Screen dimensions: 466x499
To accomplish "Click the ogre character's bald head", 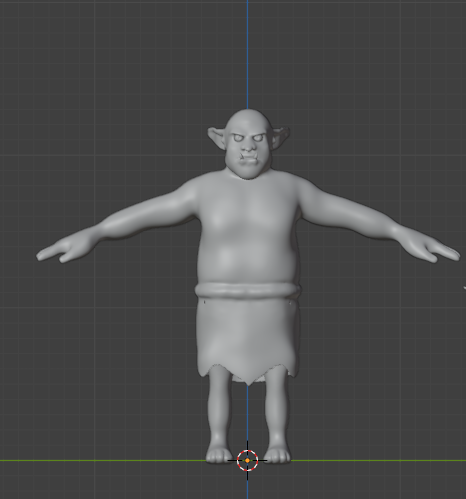I will (248, 145).
